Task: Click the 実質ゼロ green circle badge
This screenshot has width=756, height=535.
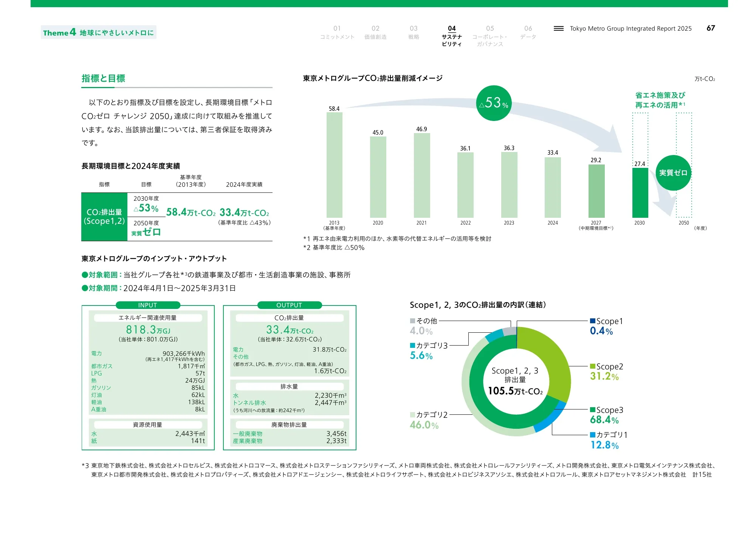Action: coord(673,173)
